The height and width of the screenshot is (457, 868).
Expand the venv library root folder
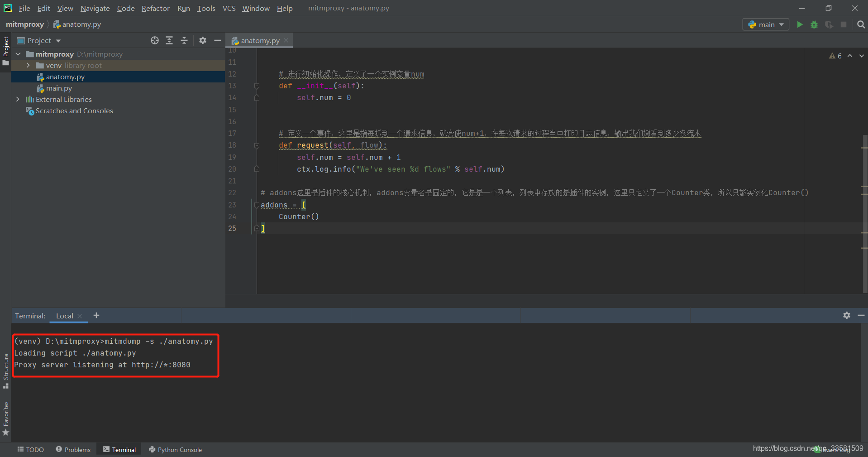28,65
